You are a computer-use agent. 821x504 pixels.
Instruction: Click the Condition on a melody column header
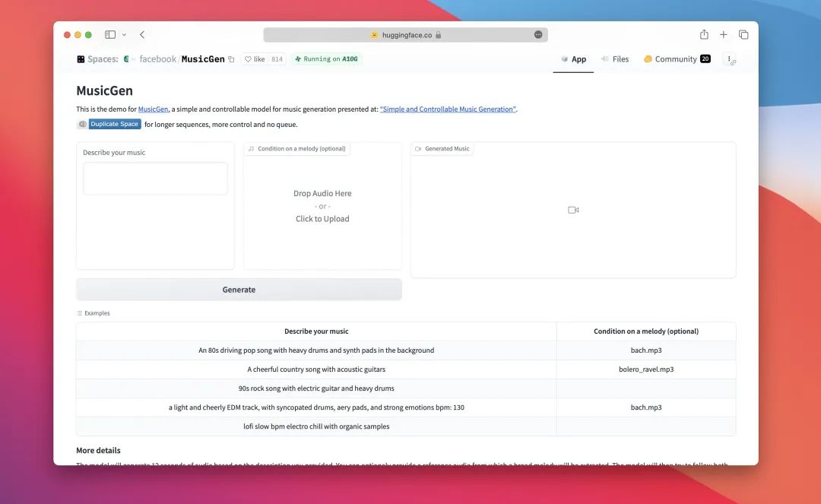(x=646, y=331)
